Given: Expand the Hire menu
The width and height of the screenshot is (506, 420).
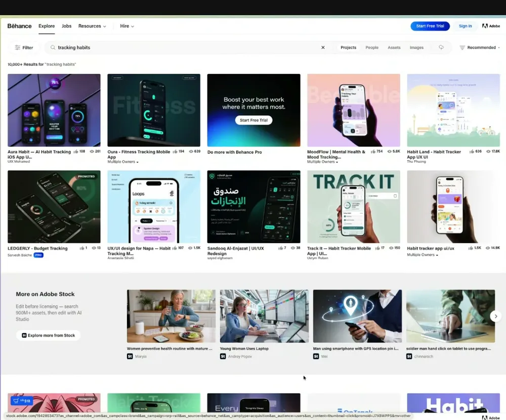Looking at the screenshot, I should pyautogui.click(x=127, y=26).
